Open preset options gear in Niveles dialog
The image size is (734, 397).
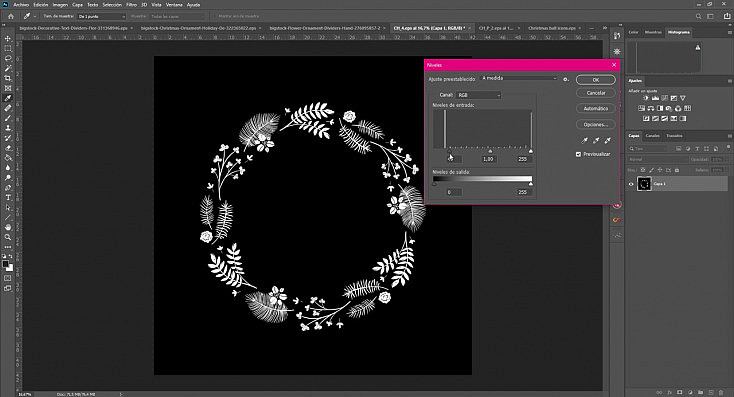(565, 79)
